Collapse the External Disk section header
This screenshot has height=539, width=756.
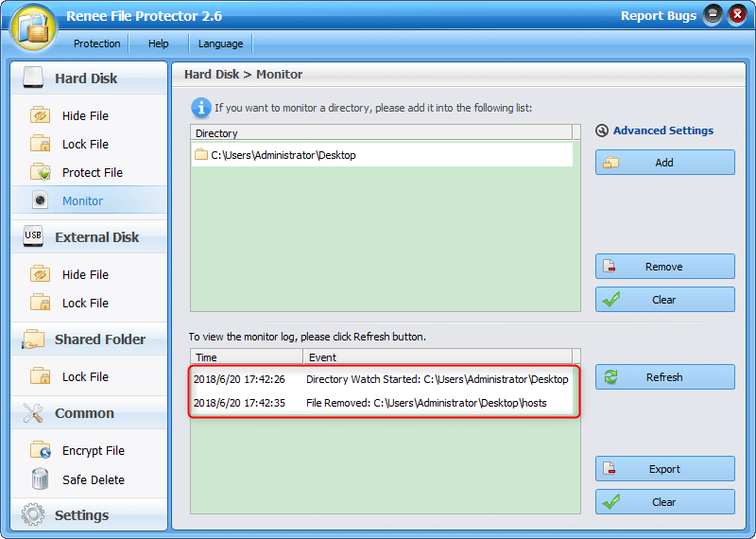pyautogui.click(x=96, y=237)
